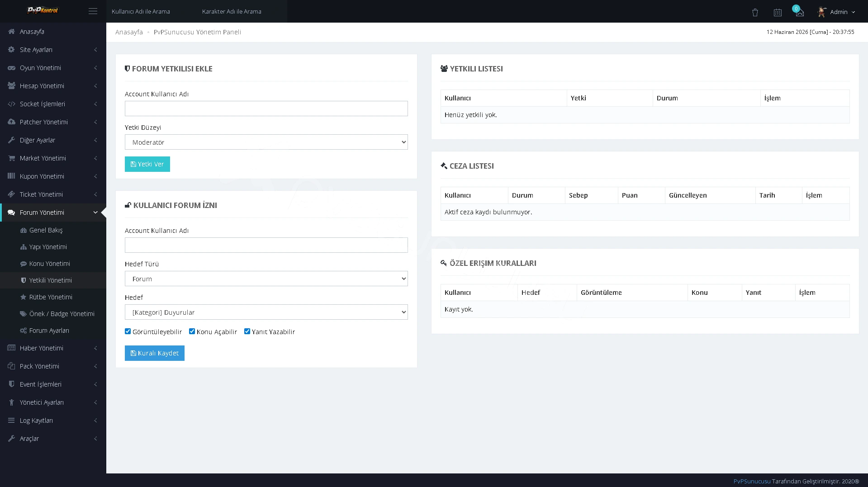
Task: Click the Admin avatar image
Action: 822,12
